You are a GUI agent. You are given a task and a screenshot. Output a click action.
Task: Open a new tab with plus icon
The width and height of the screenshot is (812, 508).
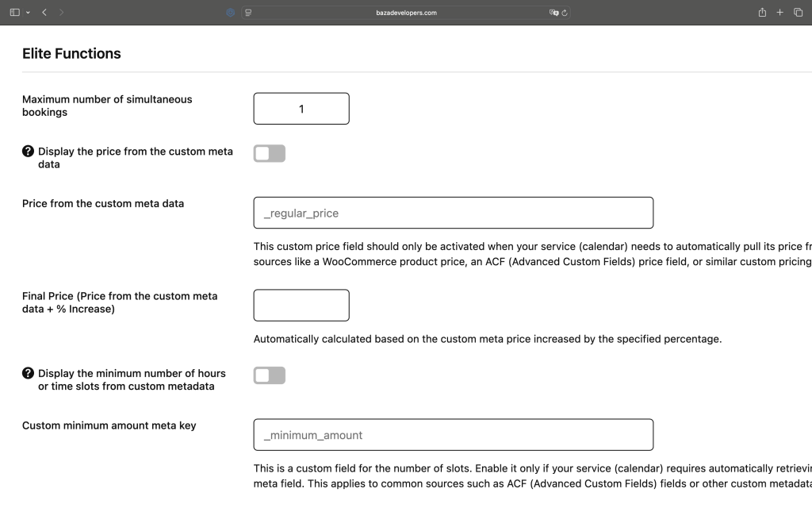pos(780,13)
